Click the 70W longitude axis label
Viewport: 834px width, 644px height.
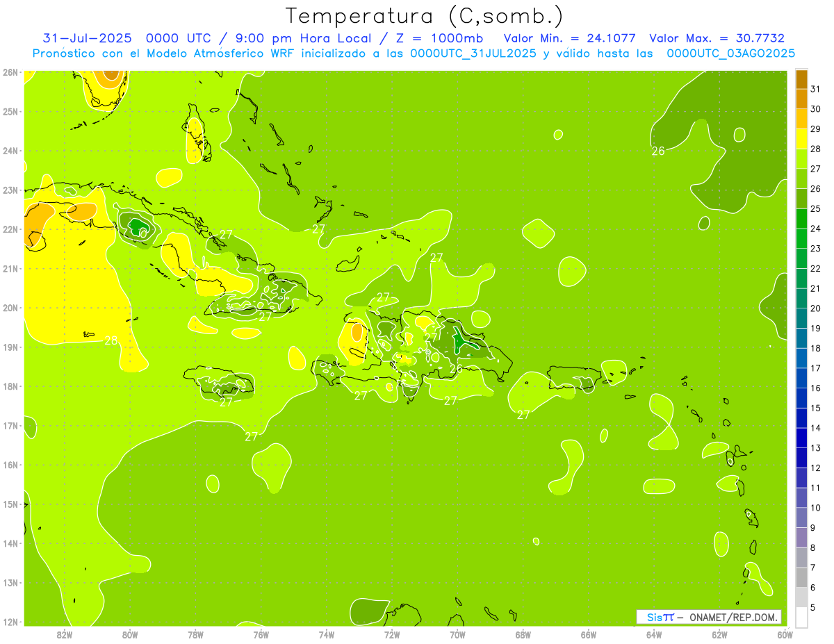(x=457, y=635)
